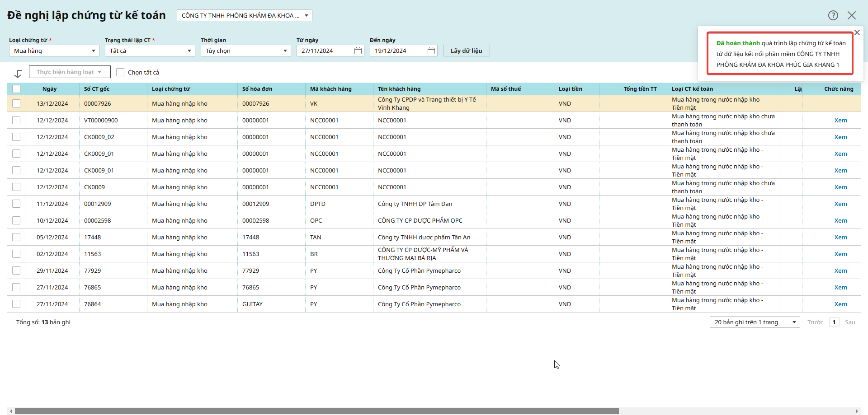The height and width of the screenshot is (415, 868).
Task: Select customer code GUITAY invoice cell
Action: click(271, 304)
